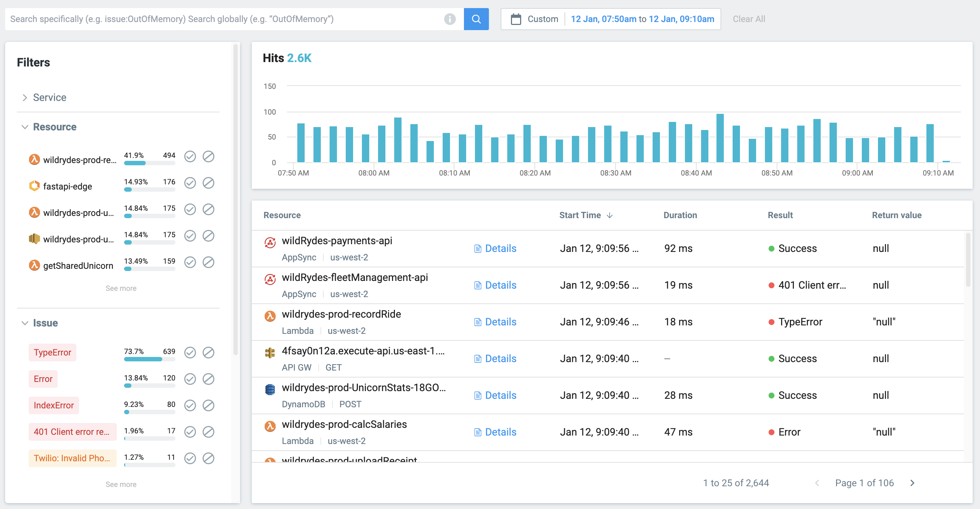Include the TypeError issue filter checkmark
This screenshot has width=980, height=509.
pyautogui.click(x=190, y=353)
